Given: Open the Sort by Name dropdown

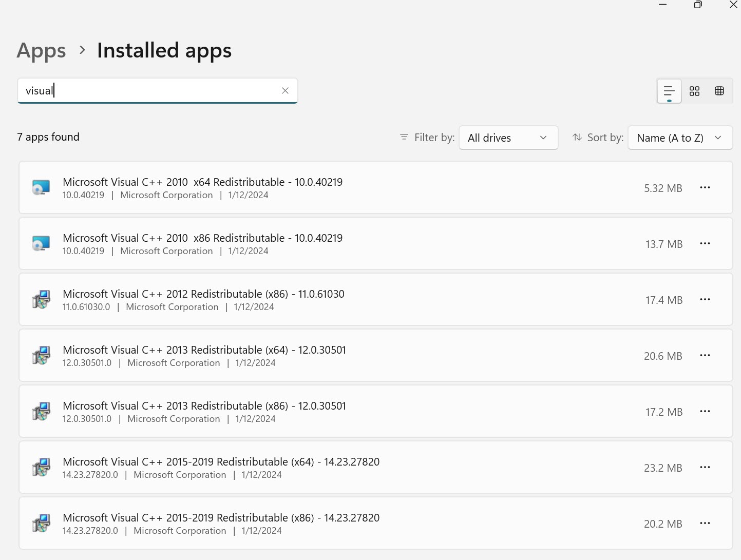Looking at the screenshot, I should 679,138.
